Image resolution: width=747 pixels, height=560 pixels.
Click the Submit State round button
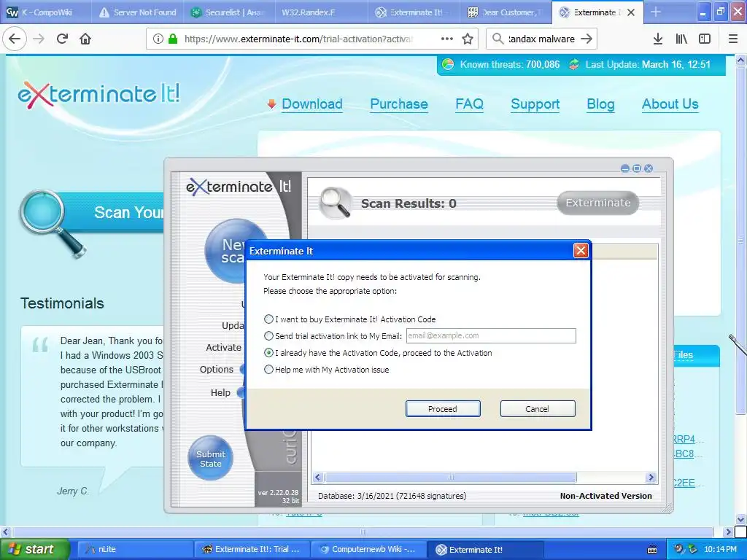(211, 458)
